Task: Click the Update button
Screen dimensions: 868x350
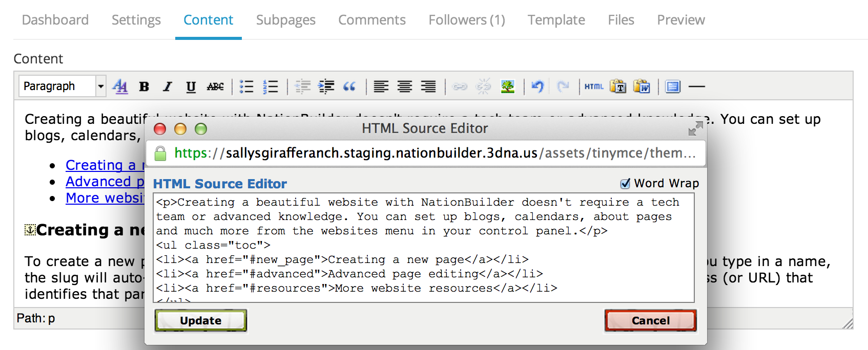Action: click(x=201, y=321)
